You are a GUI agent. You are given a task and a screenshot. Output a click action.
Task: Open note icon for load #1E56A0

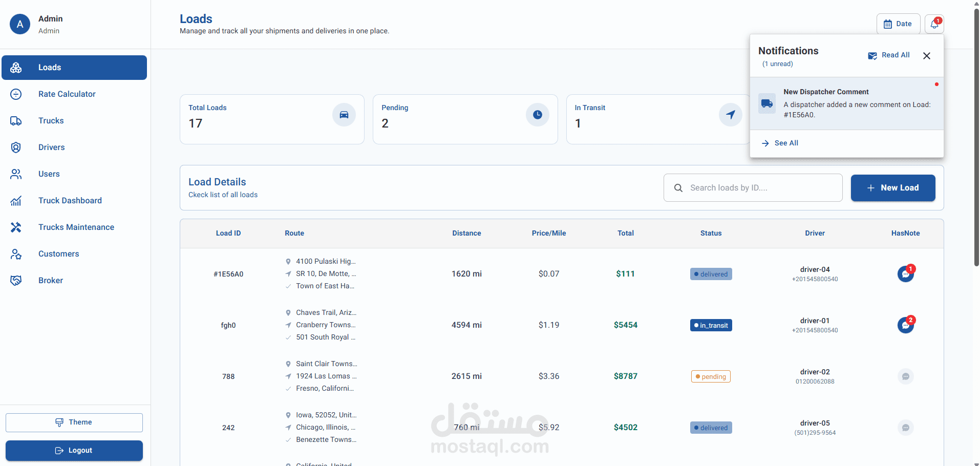pos(906,274)
